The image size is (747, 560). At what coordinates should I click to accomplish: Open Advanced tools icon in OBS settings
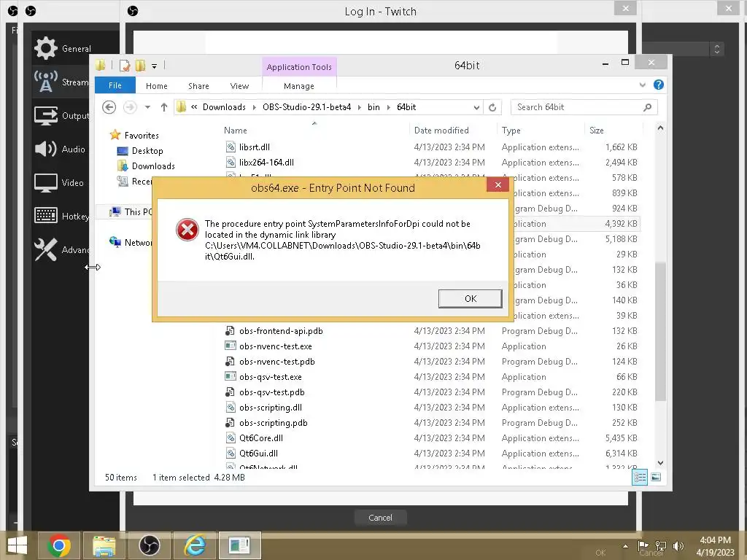click(46, 249)
